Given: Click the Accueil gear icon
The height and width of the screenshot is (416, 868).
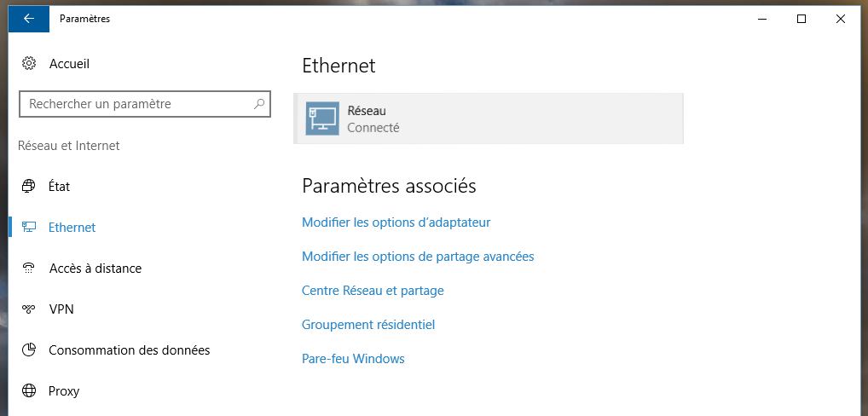Looking at the screenshot, I should click(29, 64).
